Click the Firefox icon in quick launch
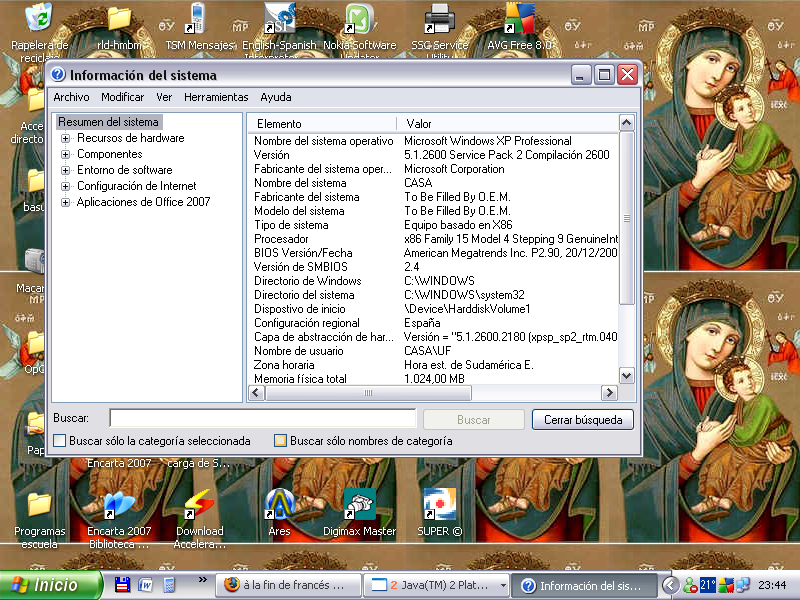The image size is (800, 600). [x=231, y=585]
